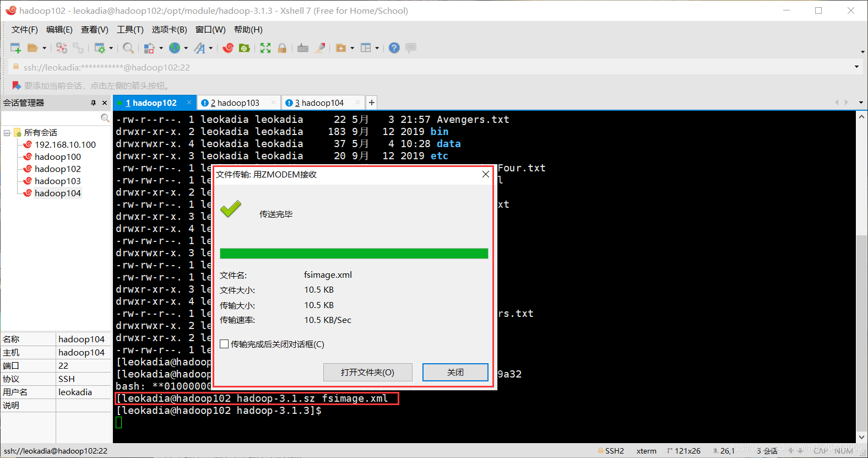Image resolution: width=868 pixels, height=458 pixels.
Task: Expand new folder dropdown arrow
Action: point(352,49)
